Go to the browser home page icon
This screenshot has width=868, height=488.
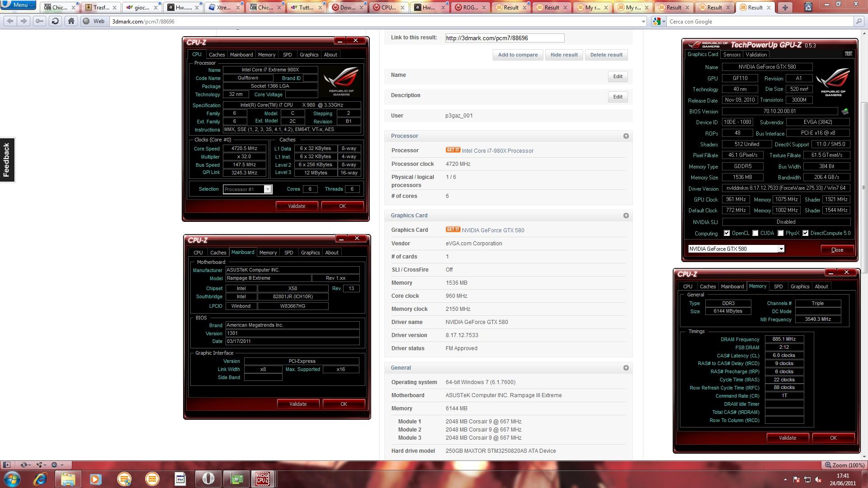[71, 21]
